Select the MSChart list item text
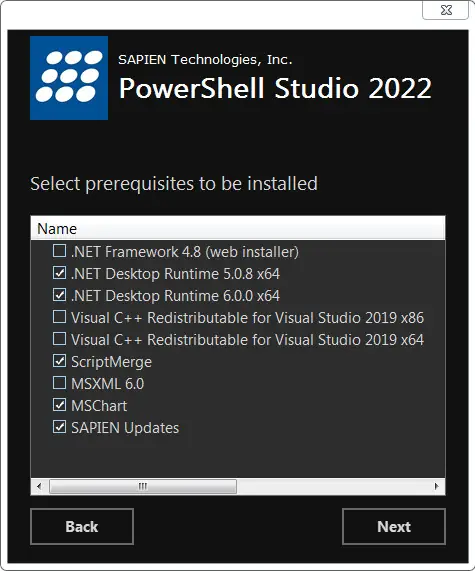 [99, 406]
